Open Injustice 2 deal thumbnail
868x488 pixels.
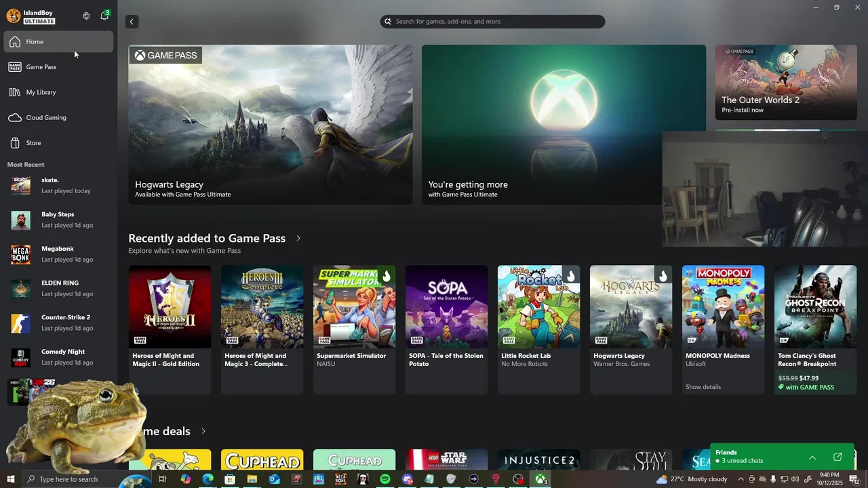(539, 459)
